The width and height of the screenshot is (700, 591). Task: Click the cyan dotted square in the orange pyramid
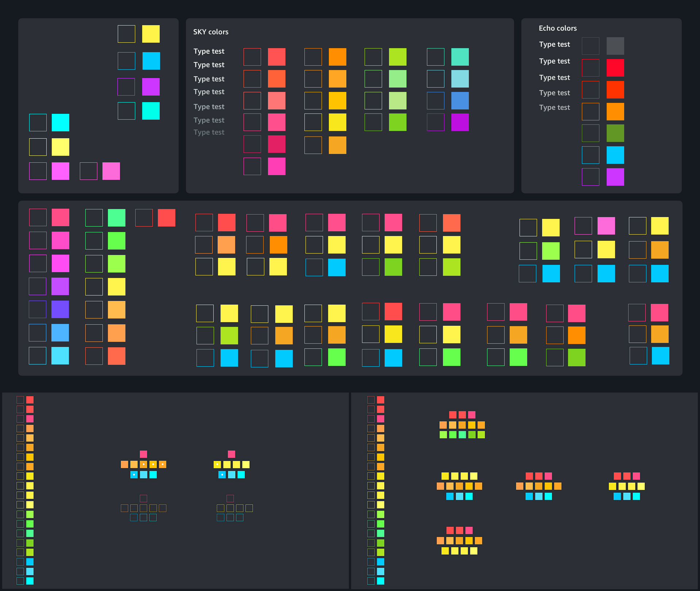tap(134, 475)
